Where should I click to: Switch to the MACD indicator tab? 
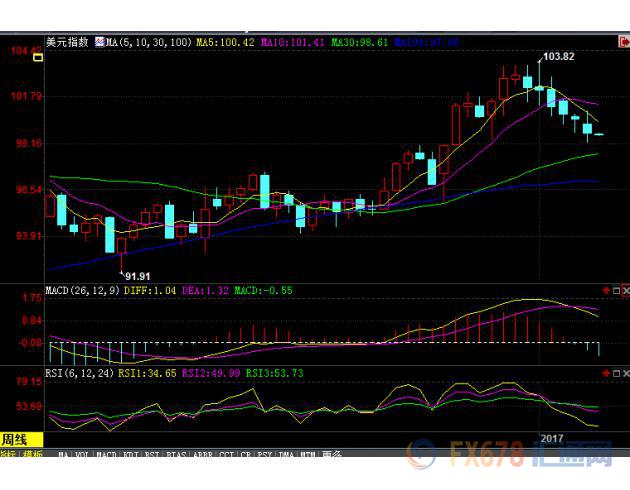pyautogui.click(x=105, y=454)
